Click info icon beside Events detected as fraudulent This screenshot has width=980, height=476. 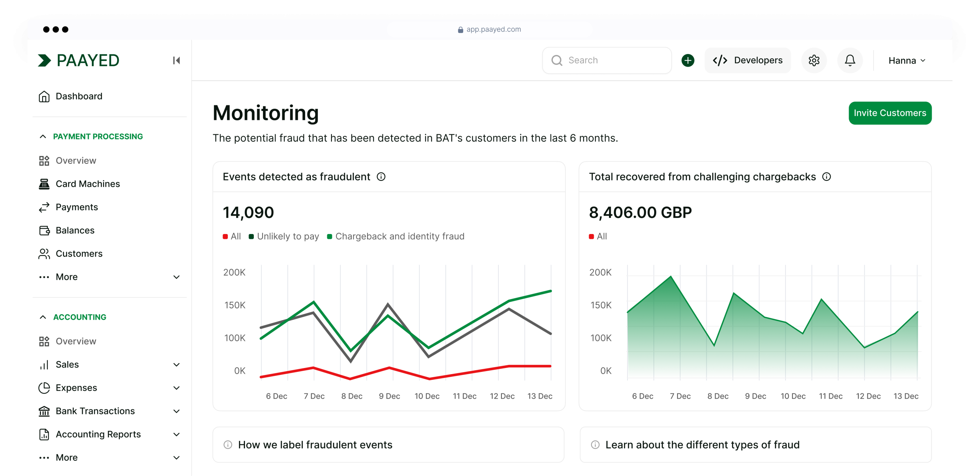click(381, 177)
